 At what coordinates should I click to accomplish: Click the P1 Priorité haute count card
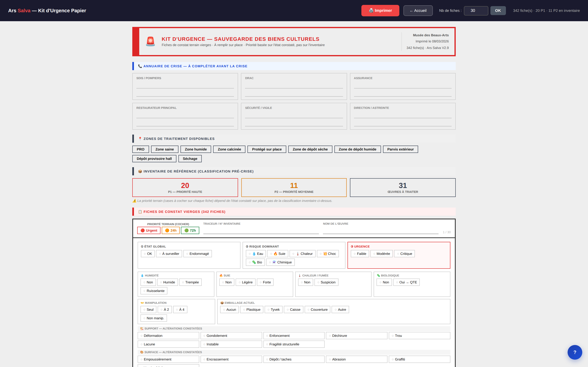click(185, 188)
